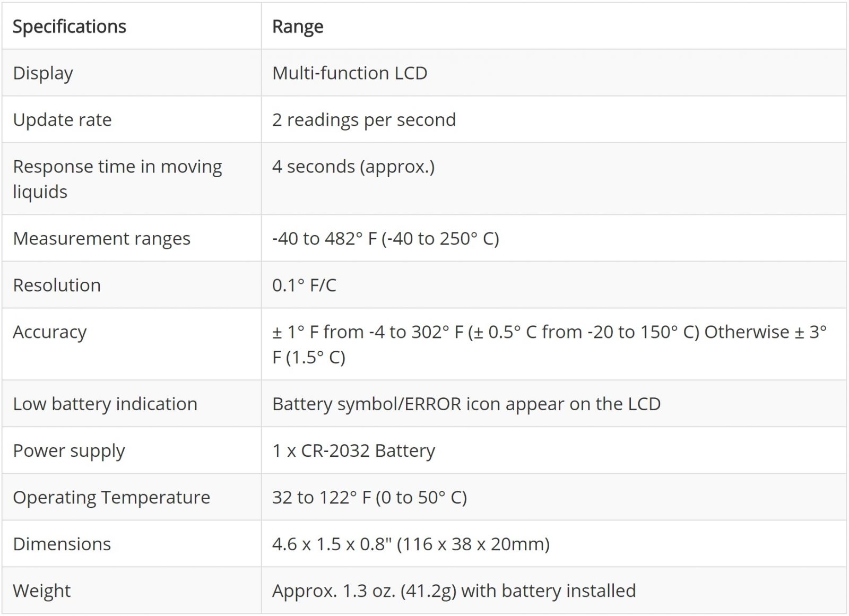This screenshot has height=616, width=849.
Task: Click the Range column header
Action: pos(298,27)
